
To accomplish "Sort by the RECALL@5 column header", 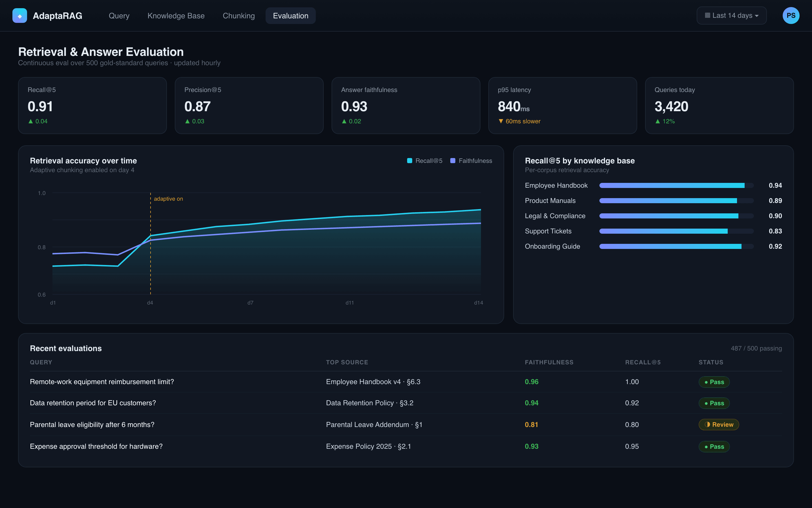I will 643,362.
